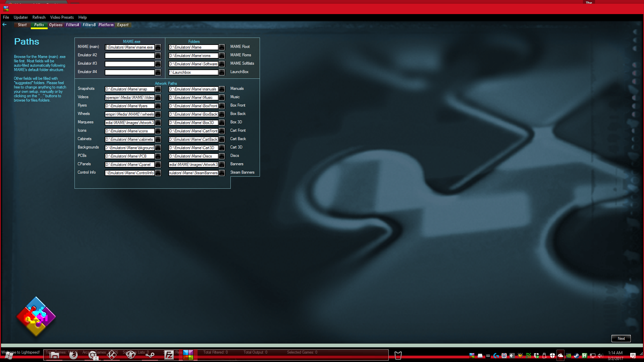644x362 pixels.
Task: Click the Steam tray icon
Action: (x=577, y=356)
